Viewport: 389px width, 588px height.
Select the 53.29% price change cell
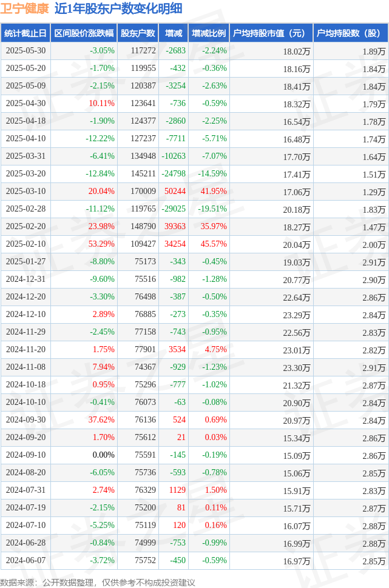click(x=102, y=244)
